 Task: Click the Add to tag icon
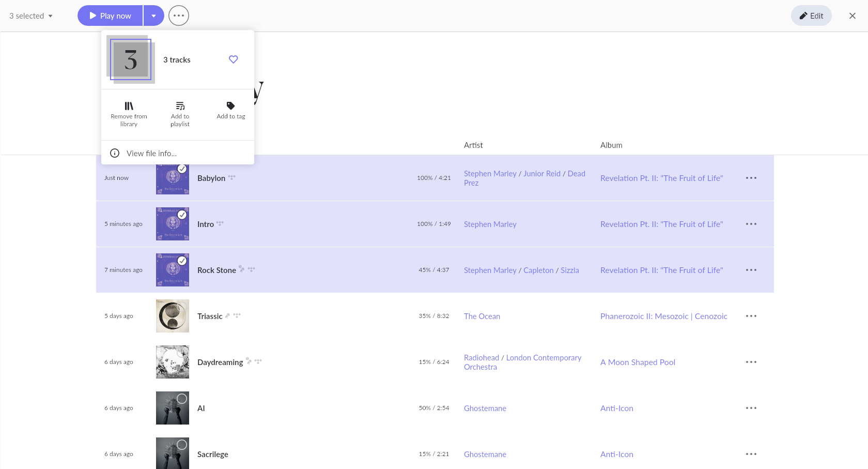(231, 106)
